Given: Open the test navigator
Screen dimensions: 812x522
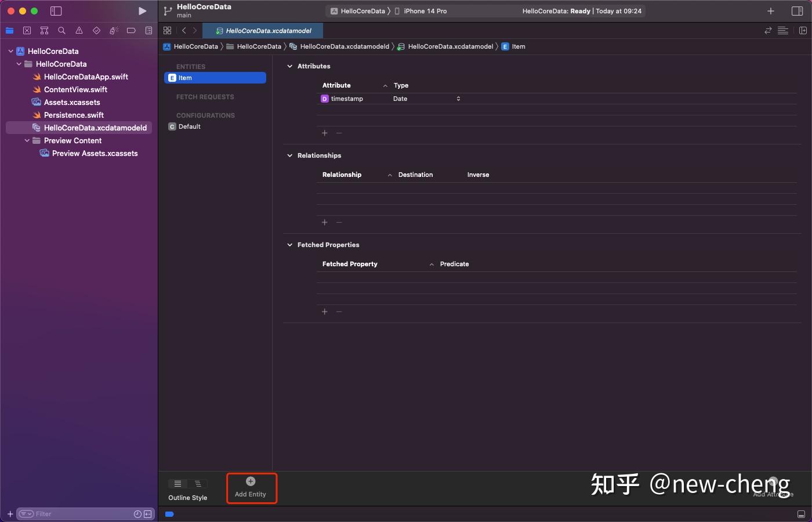Looking at the screenshot, I should (x=96, y=30).
